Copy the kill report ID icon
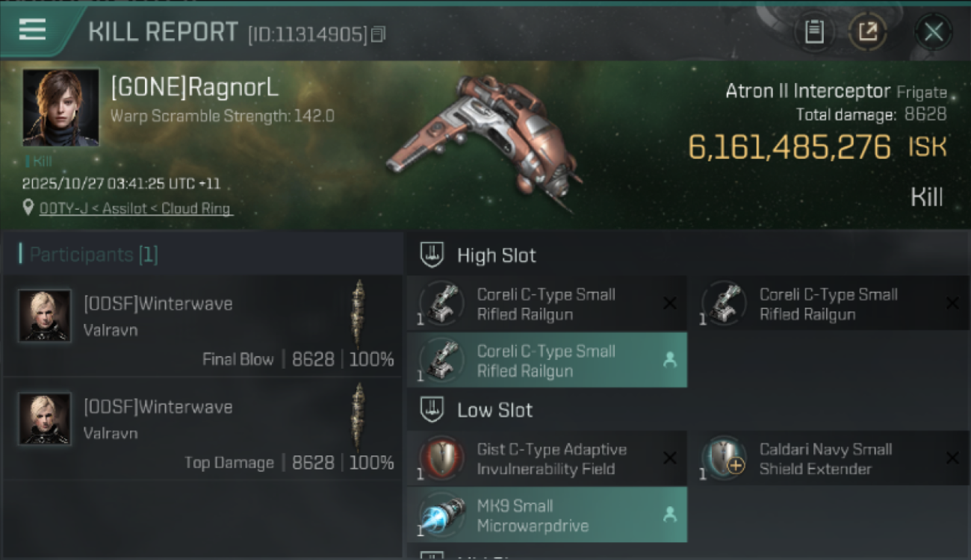971x560 pixels. 378,34
